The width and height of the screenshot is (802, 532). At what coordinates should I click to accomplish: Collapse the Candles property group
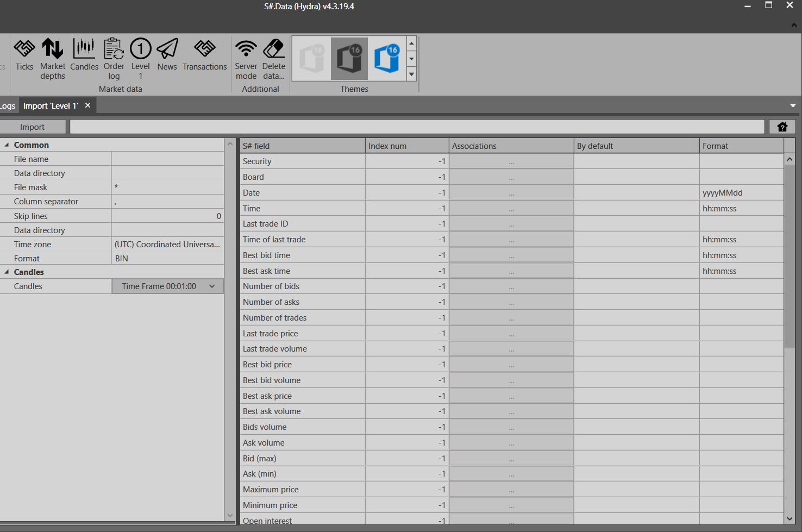[7, 272]
